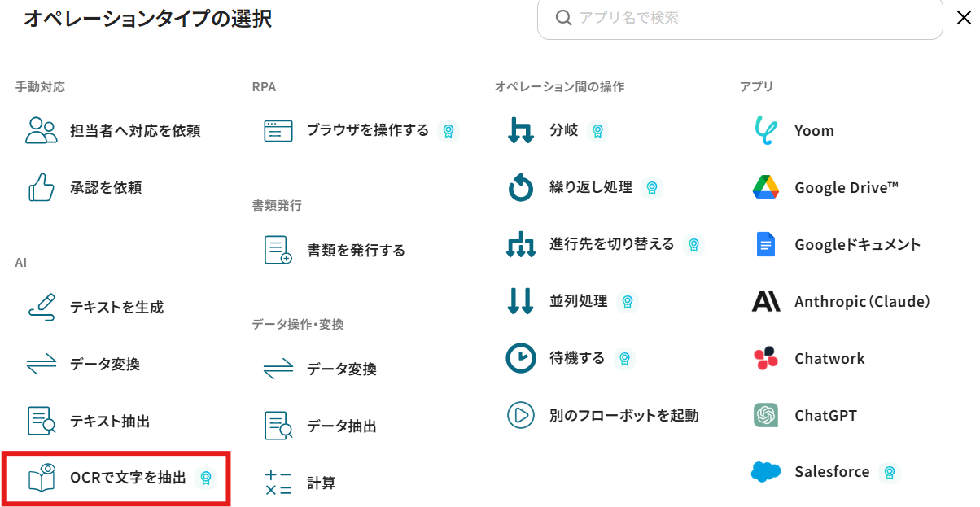Viewport: 980px width, 507px height.
Task: Select the 待機する label
Action: 577,358
